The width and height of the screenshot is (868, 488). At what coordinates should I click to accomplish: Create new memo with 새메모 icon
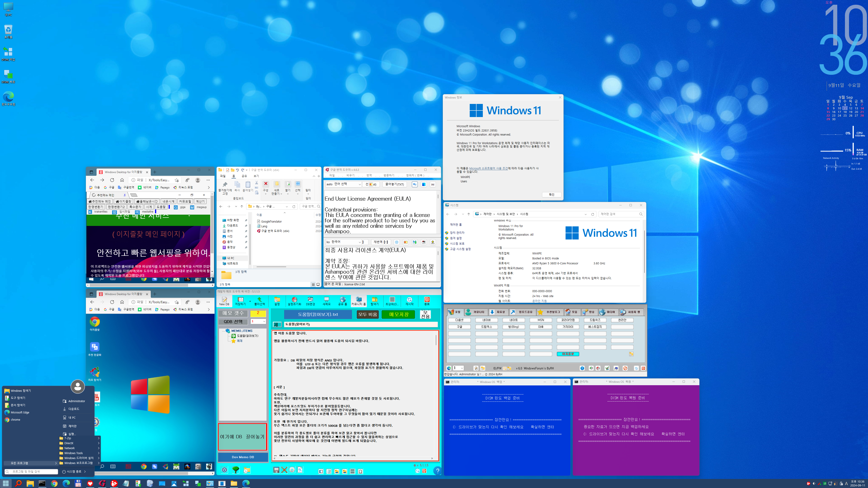326,301
